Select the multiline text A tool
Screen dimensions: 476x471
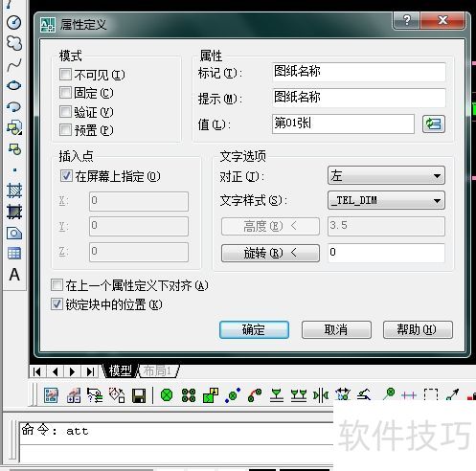[x=14, y=275]
